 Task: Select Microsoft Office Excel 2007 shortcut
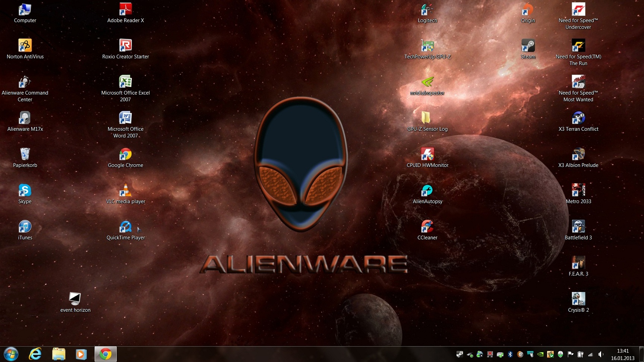tap(126, 89)
